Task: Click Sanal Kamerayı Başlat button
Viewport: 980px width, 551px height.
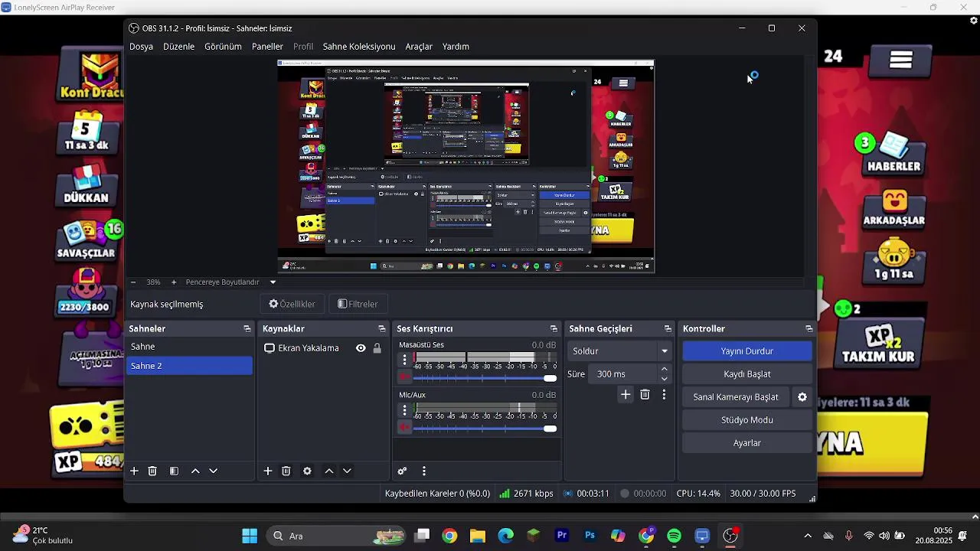Action: pos(736,397)
